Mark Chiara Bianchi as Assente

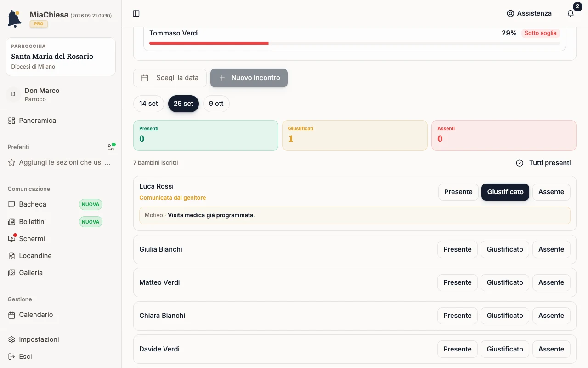pos(551,316)
